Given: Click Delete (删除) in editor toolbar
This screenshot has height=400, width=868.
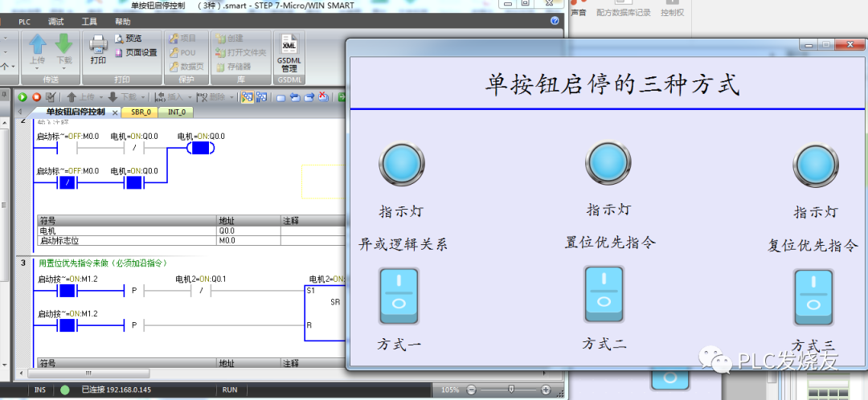Looking at the screenshot, I should 211,97.
